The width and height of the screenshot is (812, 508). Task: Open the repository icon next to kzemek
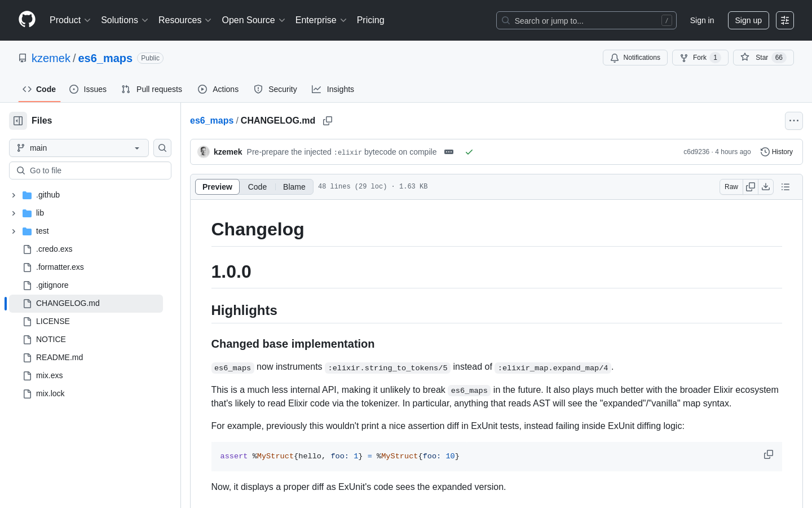23,58
